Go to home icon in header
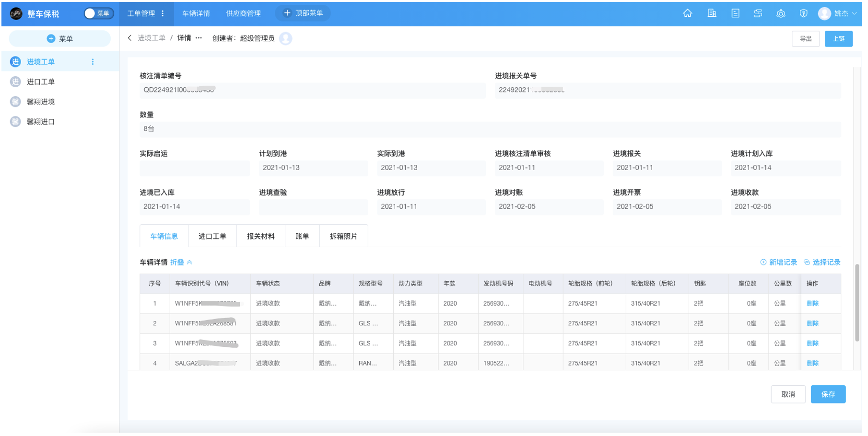The height and width of the screenshot is (436, 868). 688,13
